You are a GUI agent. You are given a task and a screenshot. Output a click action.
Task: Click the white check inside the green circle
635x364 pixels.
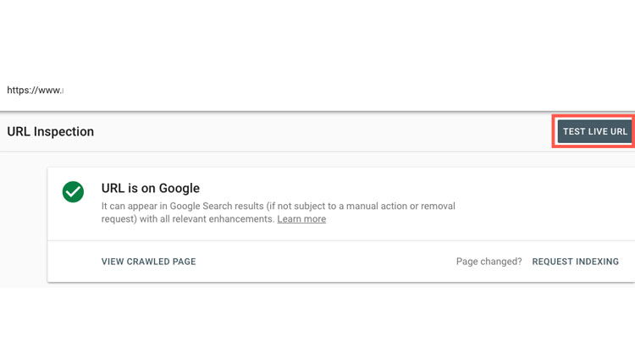click(73, 191)
